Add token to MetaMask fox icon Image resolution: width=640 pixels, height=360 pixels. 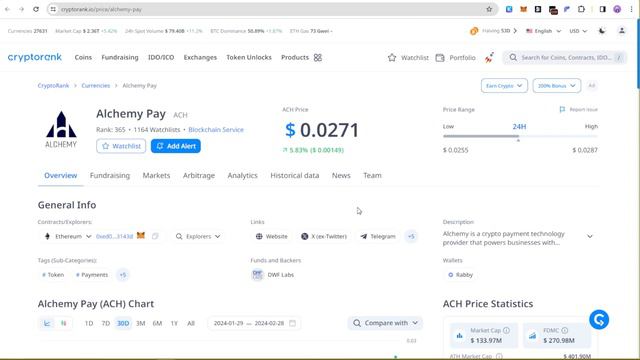pyautogui.click(x=141, y=236)
